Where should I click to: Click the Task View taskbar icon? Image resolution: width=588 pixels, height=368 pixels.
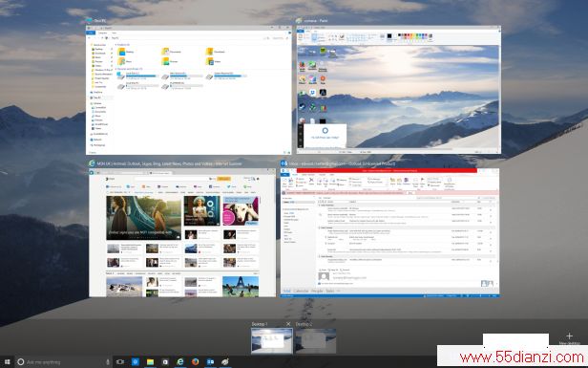tap(120, 362)
